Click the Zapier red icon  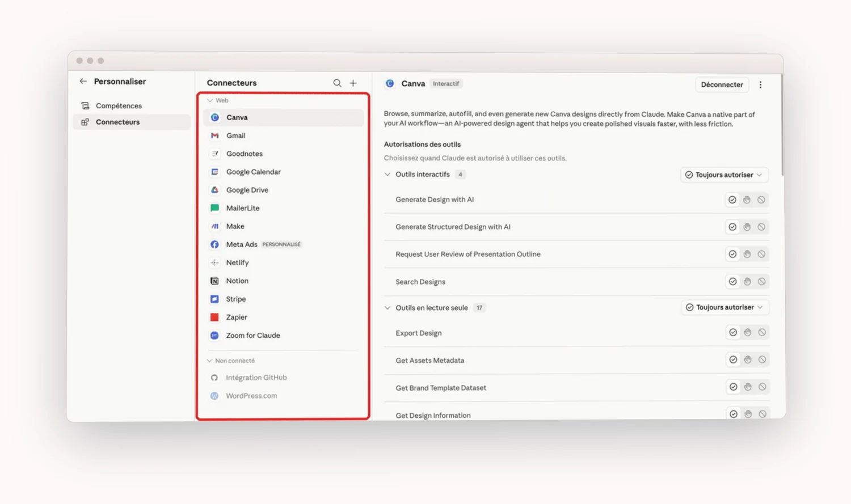(x=214, y=317)
